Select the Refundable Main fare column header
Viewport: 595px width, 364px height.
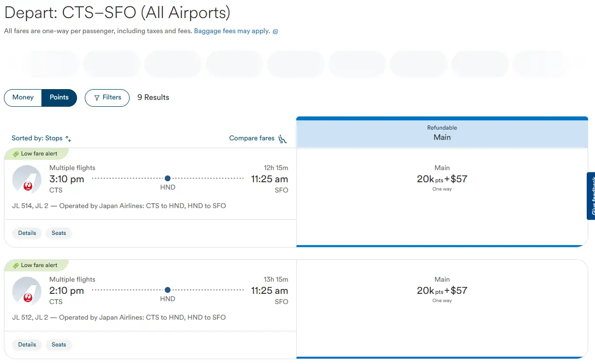(442, 133)
